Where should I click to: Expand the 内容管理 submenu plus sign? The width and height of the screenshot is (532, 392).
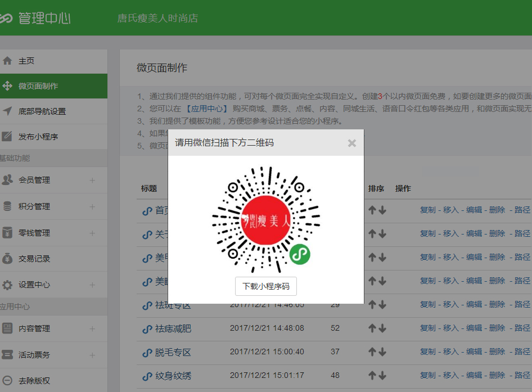coord(92,328)
